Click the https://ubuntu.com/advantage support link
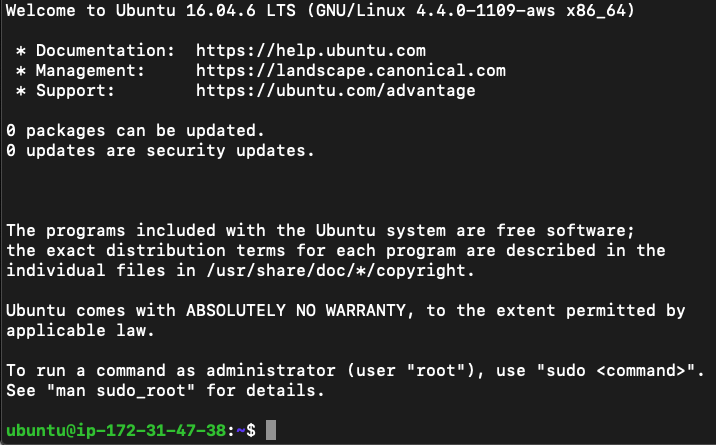 (x=335, y=90)
